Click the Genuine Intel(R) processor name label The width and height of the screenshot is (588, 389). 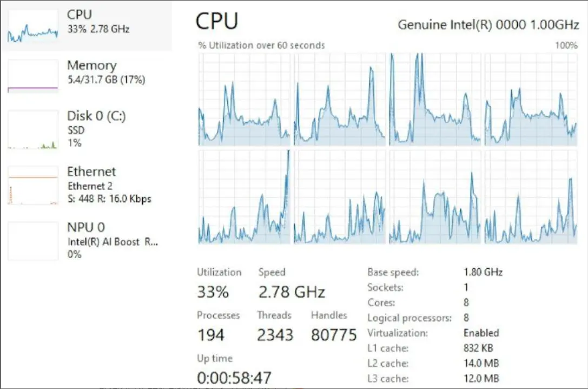click(x=487, y=25)
